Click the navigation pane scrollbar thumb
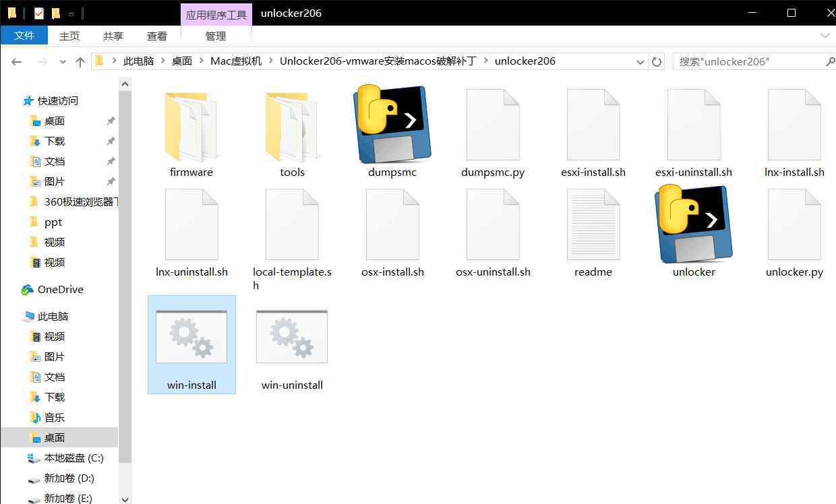836x504 pixels. click(x=125, y=276)
